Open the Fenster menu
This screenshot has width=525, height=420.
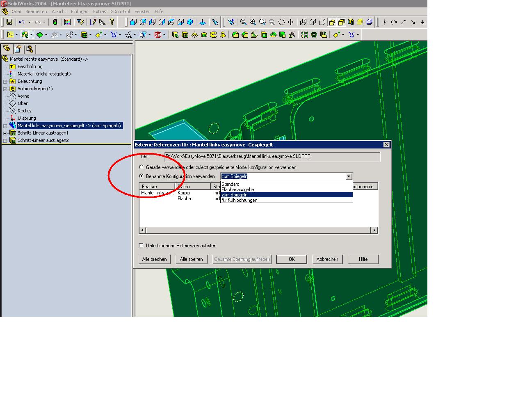pos(142,11)
